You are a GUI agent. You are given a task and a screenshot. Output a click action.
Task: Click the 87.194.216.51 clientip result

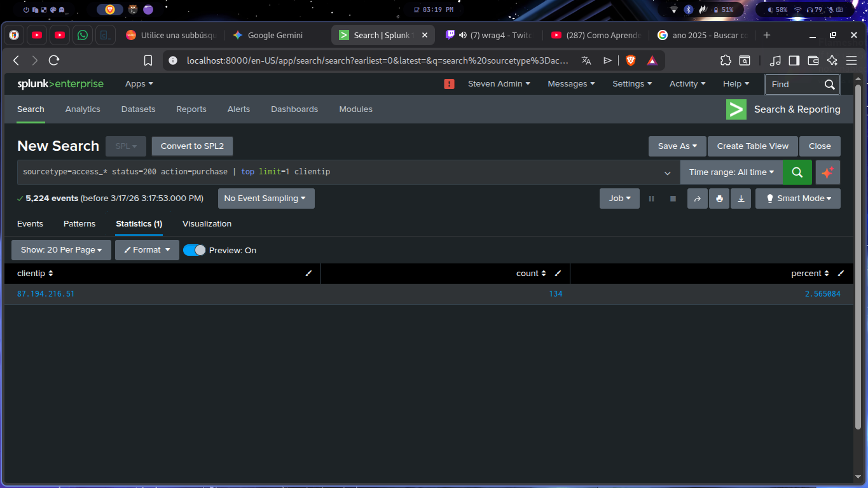click(x=46, y=294)
